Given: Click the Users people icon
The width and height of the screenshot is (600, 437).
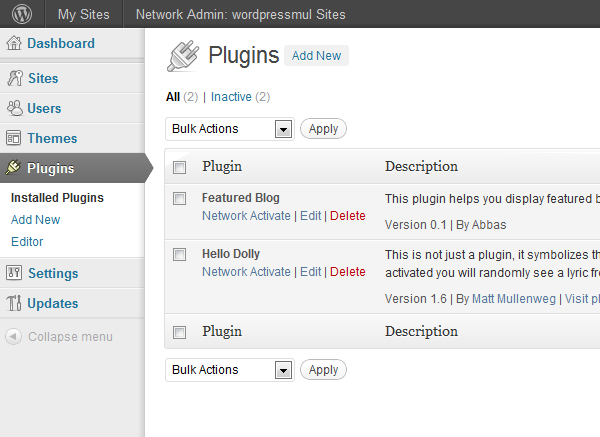Looking at the screenshot, I should pos(15,108).
